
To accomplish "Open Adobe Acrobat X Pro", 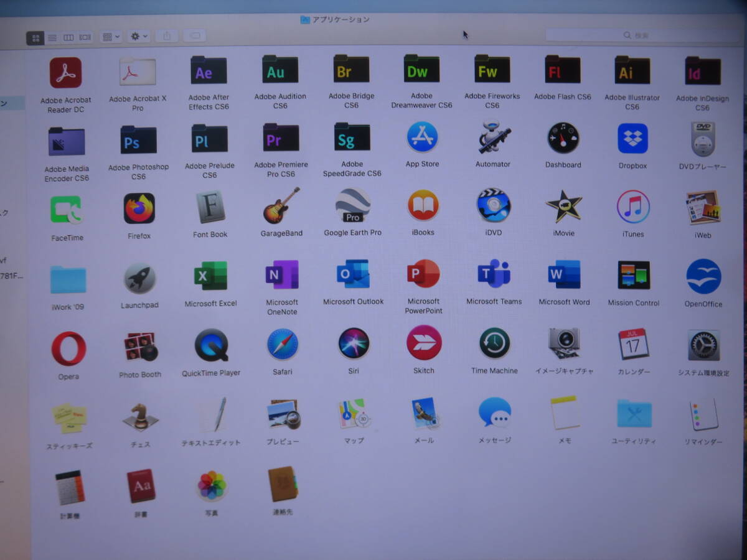I will tap(138, 72).
